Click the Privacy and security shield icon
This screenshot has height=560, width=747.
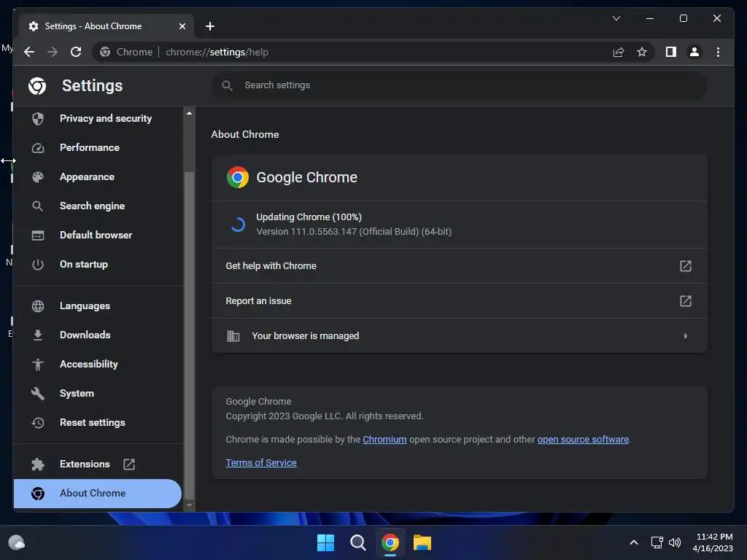click(x=38, y=119)
